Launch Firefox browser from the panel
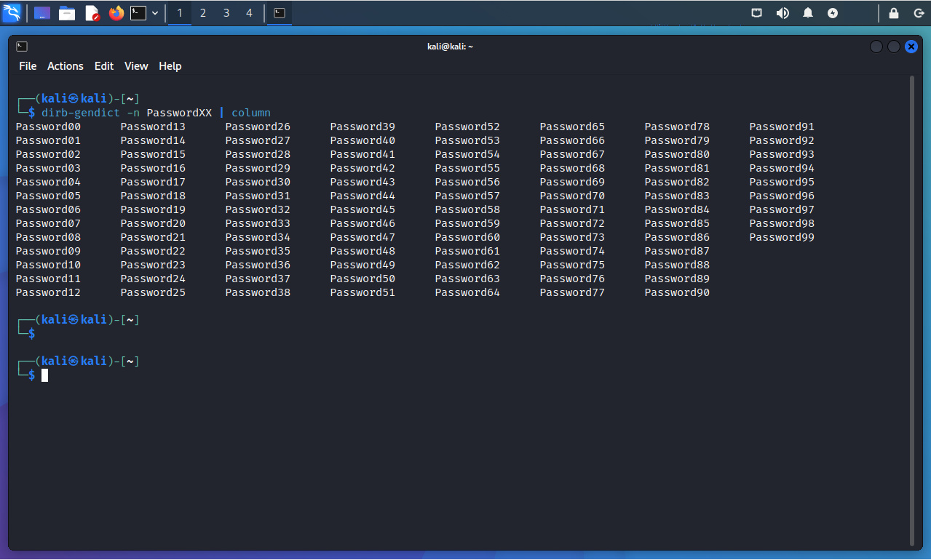The image size is (931, 560). [116, 13]
